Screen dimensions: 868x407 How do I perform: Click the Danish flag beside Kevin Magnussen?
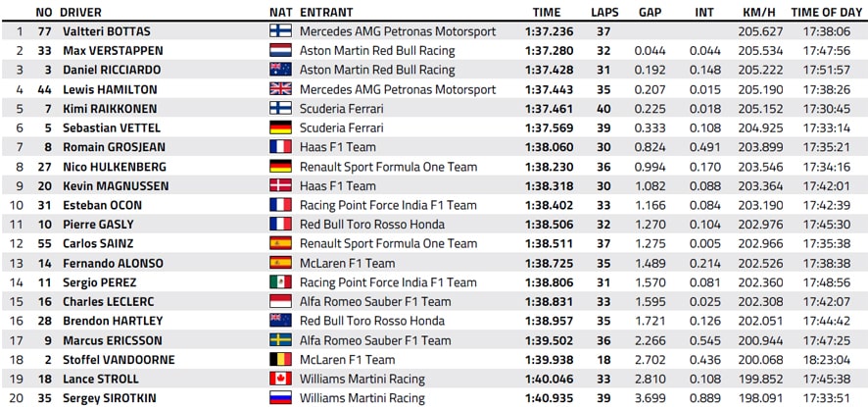(280, 185)
